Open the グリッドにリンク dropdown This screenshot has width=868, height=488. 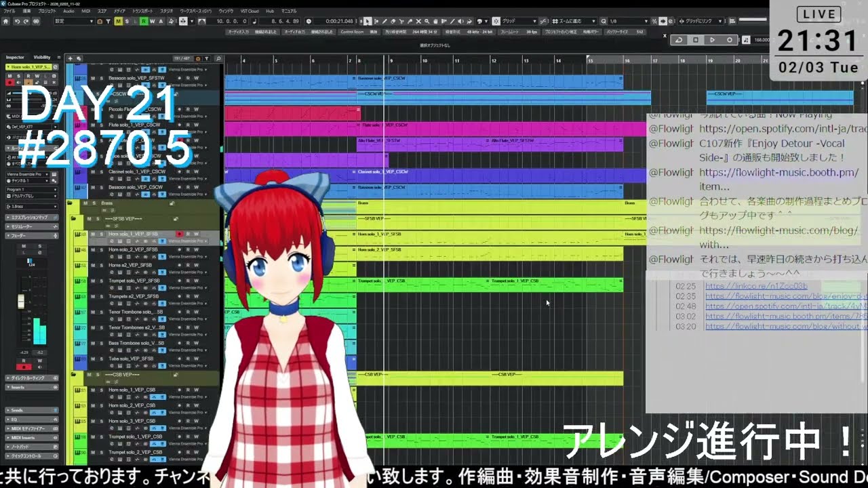pyautogui.click(x=702, y=21)
